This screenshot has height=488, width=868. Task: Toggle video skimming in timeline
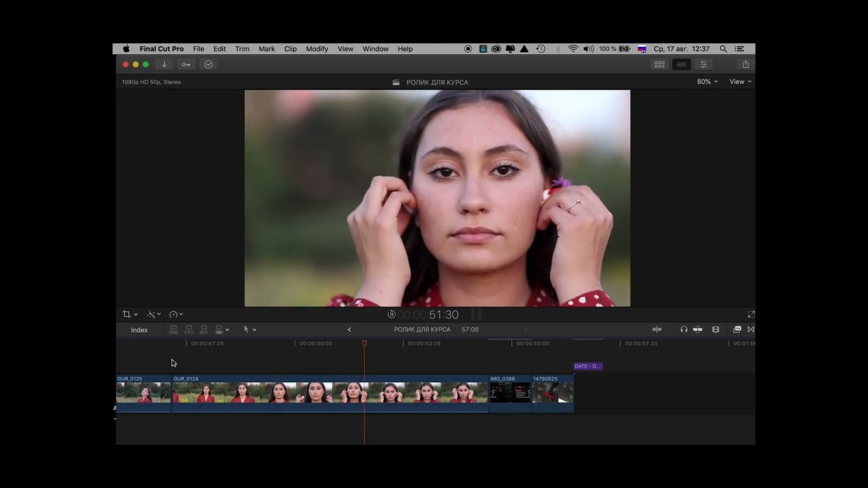click(657, 329)
